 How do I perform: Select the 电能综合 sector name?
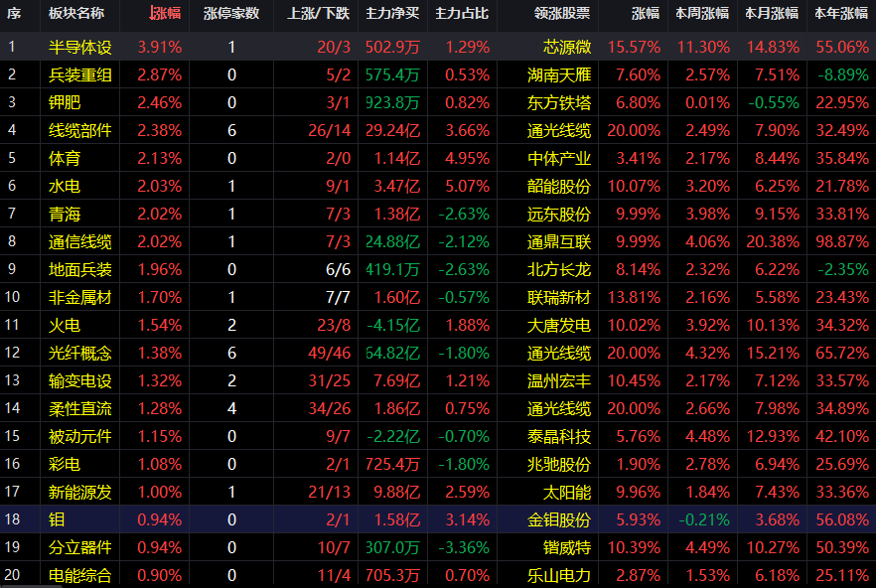[x=79, y=576]
